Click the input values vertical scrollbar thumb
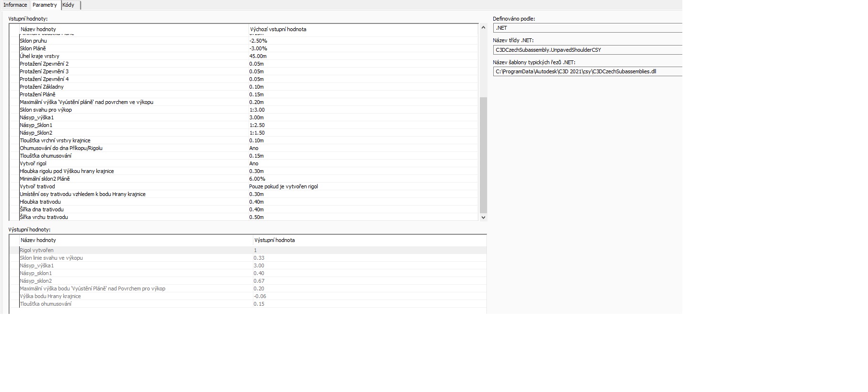The image size is (868, 392). 483,154
